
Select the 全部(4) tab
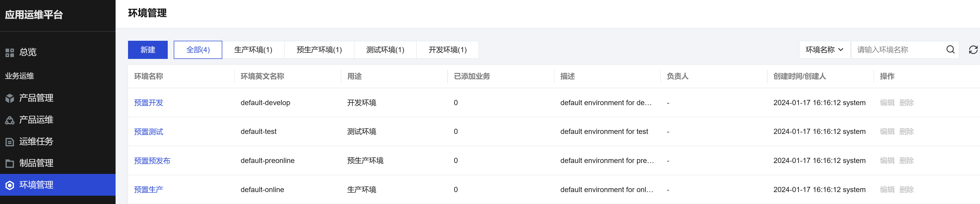198,50
